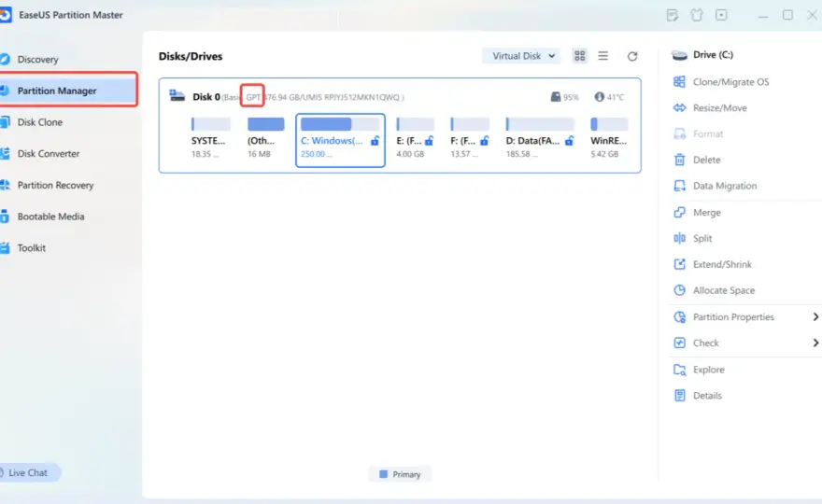
Task: Click the Partition Recovery icon
Action: (4, 185)
